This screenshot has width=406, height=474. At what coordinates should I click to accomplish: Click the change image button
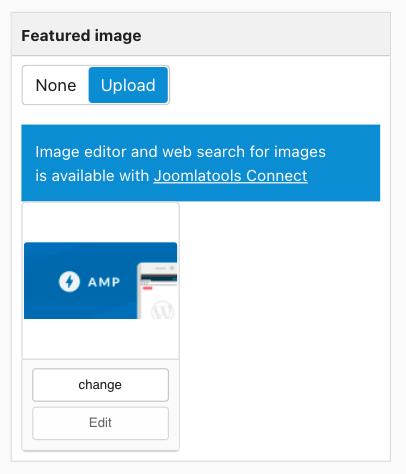100,385
